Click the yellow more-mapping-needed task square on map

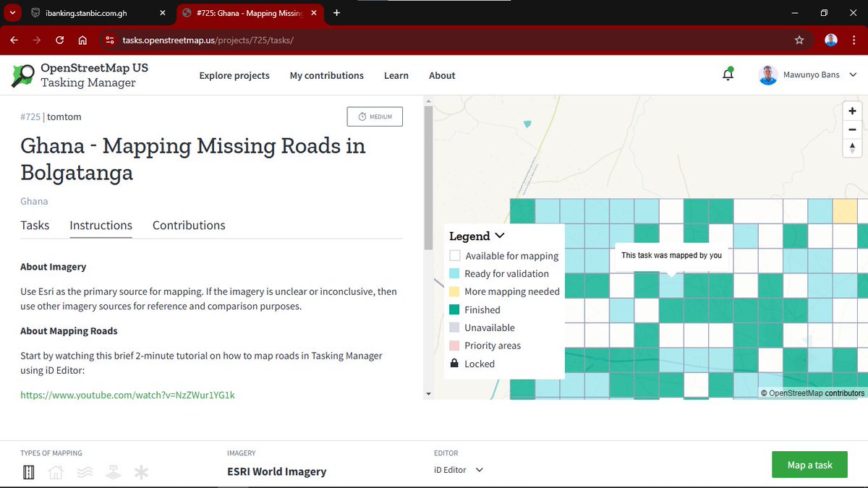click(x=844, y=211)
